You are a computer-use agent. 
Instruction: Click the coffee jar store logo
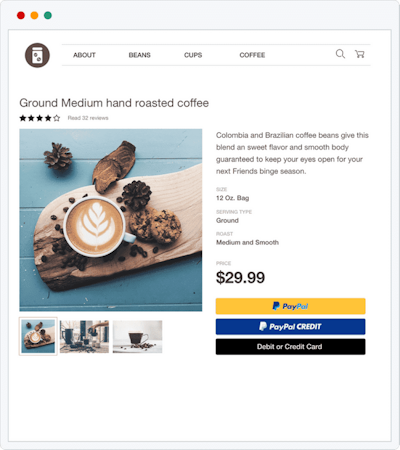pyautogui.click(x=37, y=55)
